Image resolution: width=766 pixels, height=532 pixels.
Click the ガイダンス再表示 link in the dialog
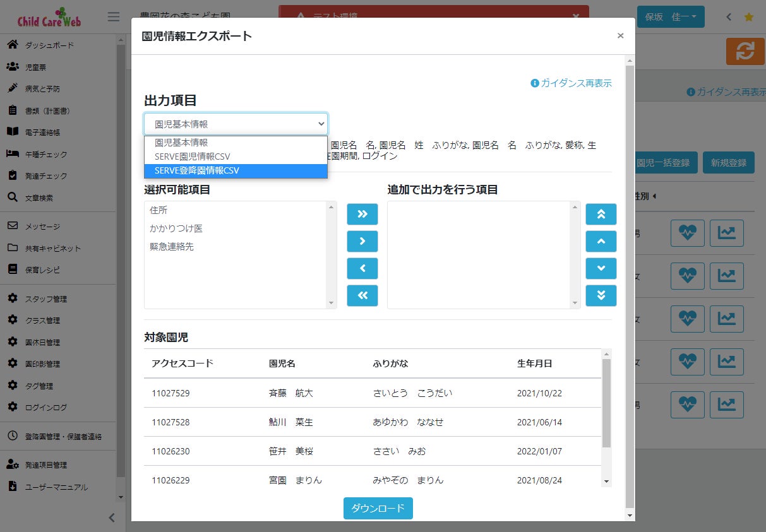(x=572, y=83)
